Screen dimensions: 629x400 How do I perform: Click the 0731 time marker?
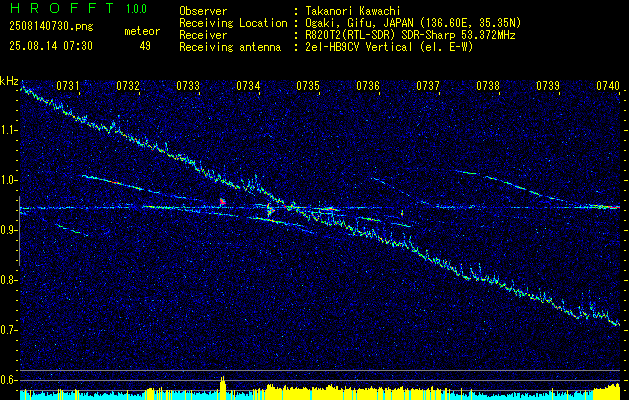coord(67,85)
